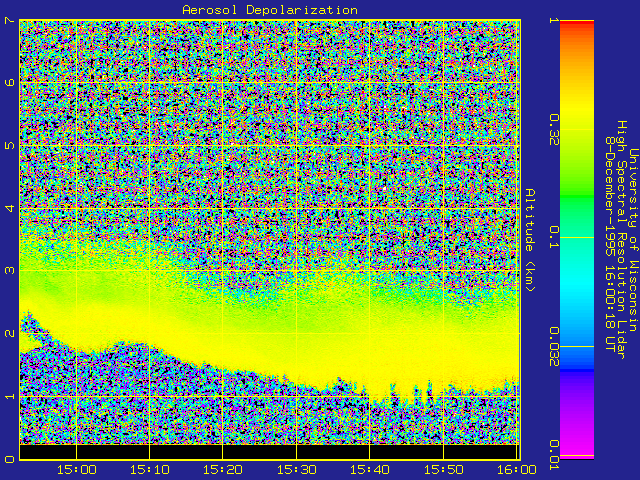
Task: Click colorbar scale label 0.032
Action: (554, 347)
